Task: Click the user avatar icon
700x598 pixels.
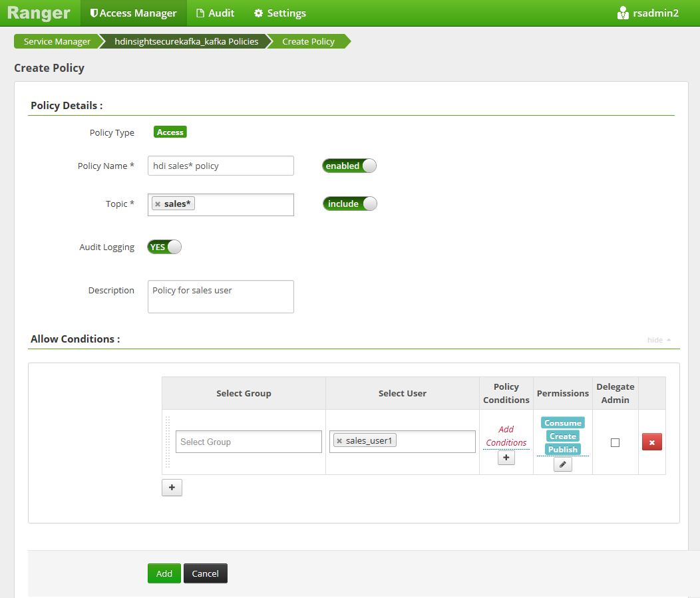Action: coord(623,13)
